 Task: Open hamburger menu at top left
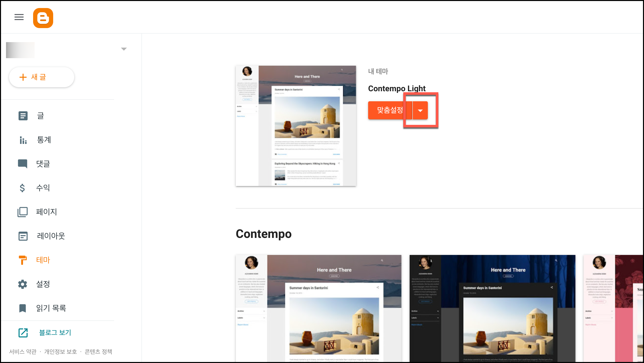point(19,17)
